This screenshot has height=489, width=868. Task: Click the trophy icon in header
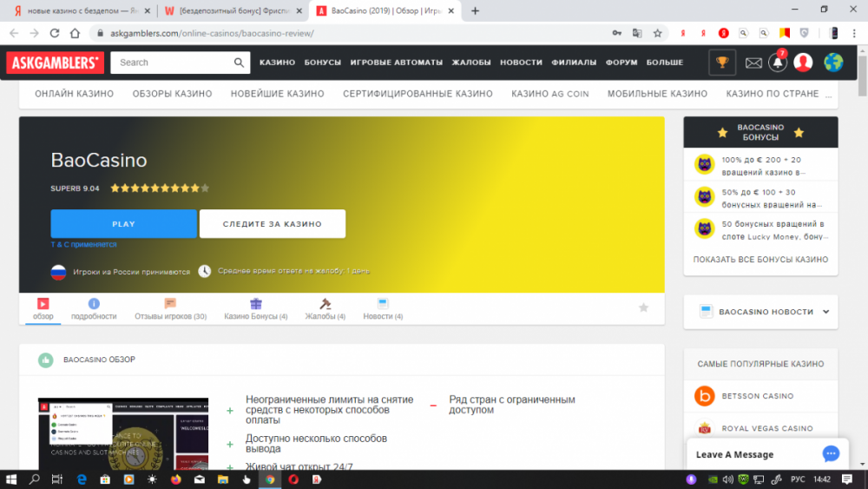[721, 63]
